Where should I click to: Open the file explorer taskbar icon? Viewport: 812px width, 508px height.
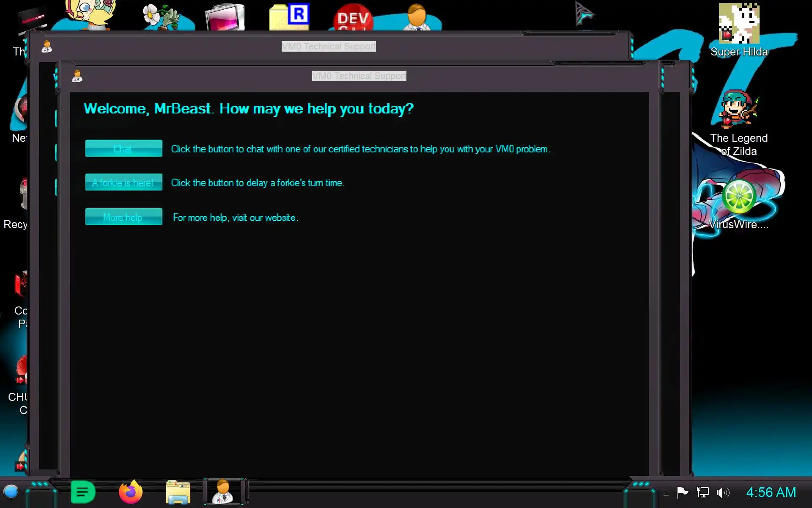click(178, 492)
